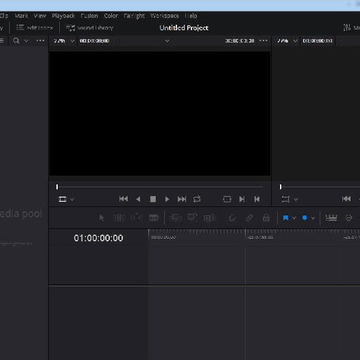Open the dropdown arrow beside search icon

pos(26,41)
